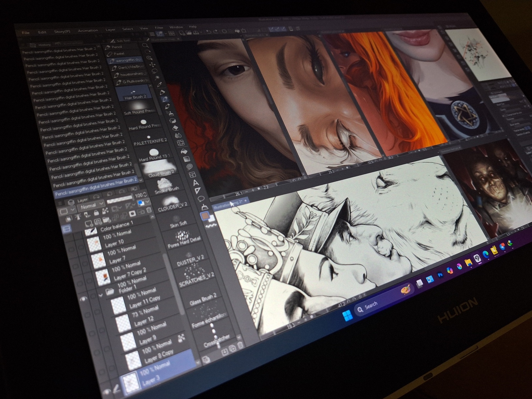Toggle the Lock Layer icon

click(x=96, y=213)
